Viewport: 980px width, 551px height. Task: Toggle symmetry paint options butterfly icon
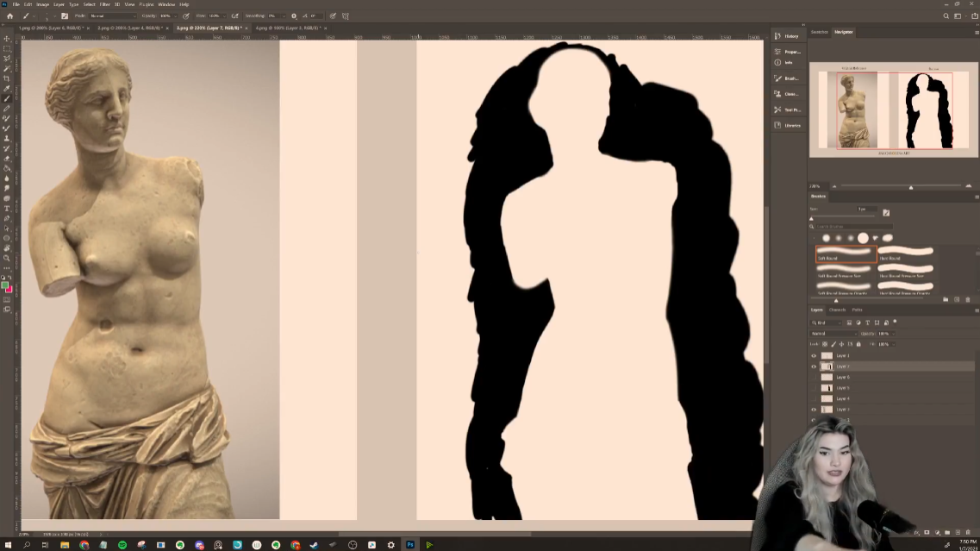point(345,16)
